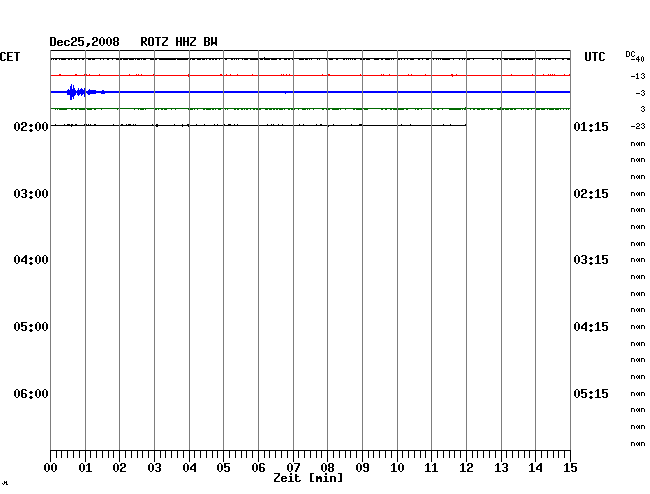
Task: Click minute 13 on the time axis
Action: click(501, 468)
